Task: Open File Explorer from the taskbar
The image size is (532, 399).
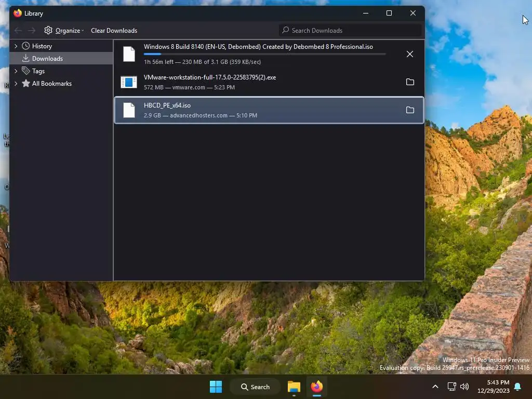Action: (294, 387)
